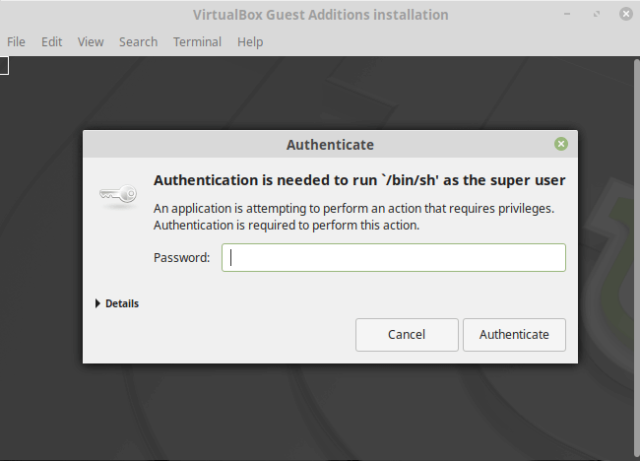The image size is (640, 461).
Task: Click the bold authentication needed heading
Action: tap(359, 181)
